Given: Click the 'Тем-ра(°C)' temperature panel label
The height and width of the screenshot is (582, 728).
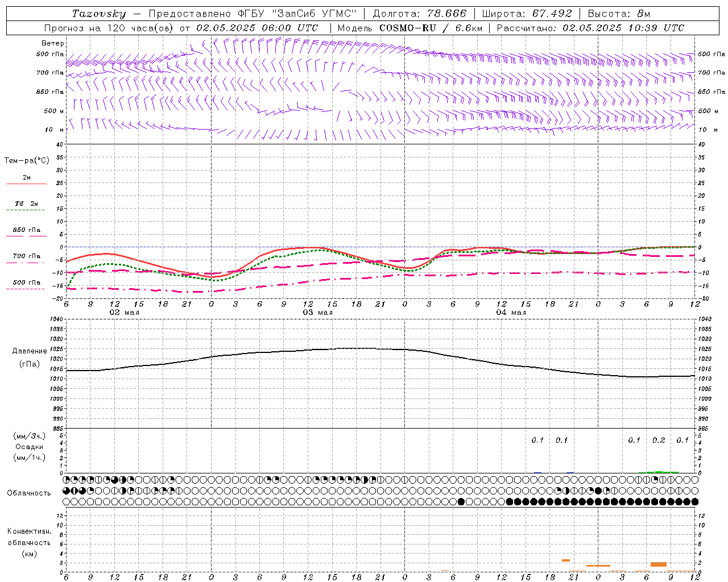Looking at the screenshot, I should tap(27, 161).
